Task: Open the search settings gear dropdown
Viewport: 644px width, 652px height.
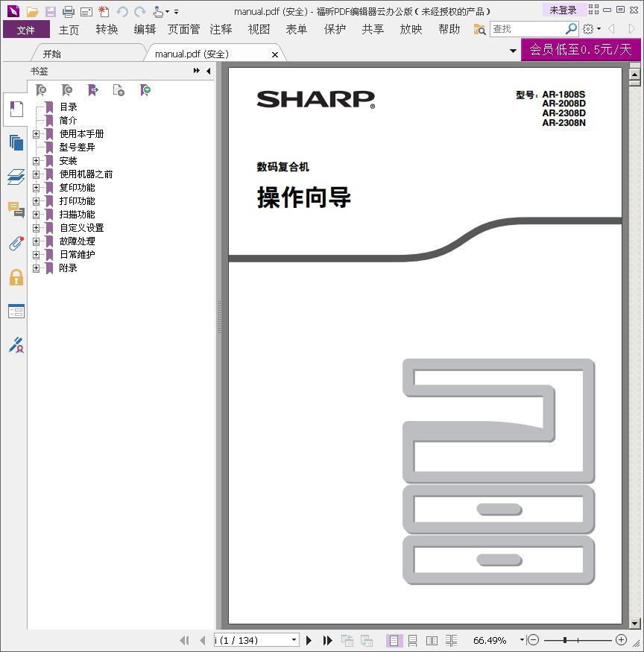Action: pos(592,29)
